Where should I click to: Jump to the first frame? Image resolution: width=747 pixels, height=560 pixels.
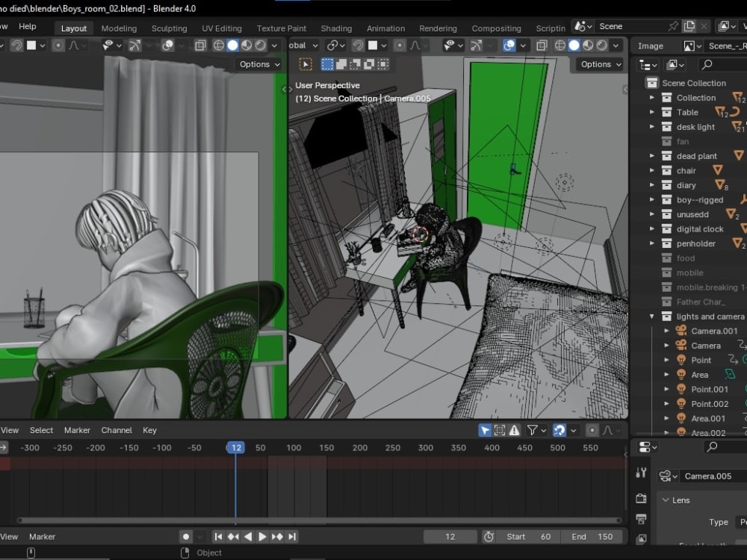(x=218, y=537)
